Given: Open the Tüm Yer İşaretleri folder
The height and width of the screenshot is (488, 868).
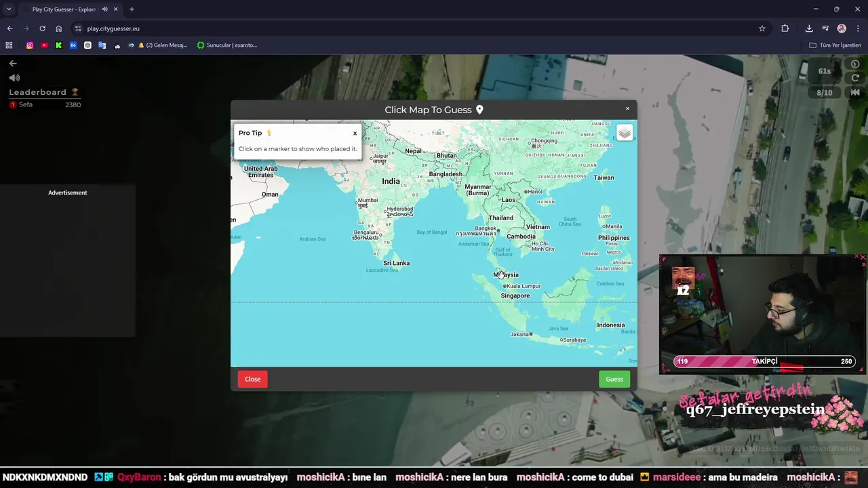Looking at the screenshot, I should tap(835, 45).
